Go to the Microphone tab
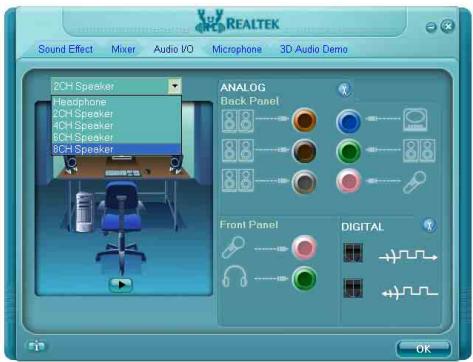473x362 pixels. coord(237,49)
